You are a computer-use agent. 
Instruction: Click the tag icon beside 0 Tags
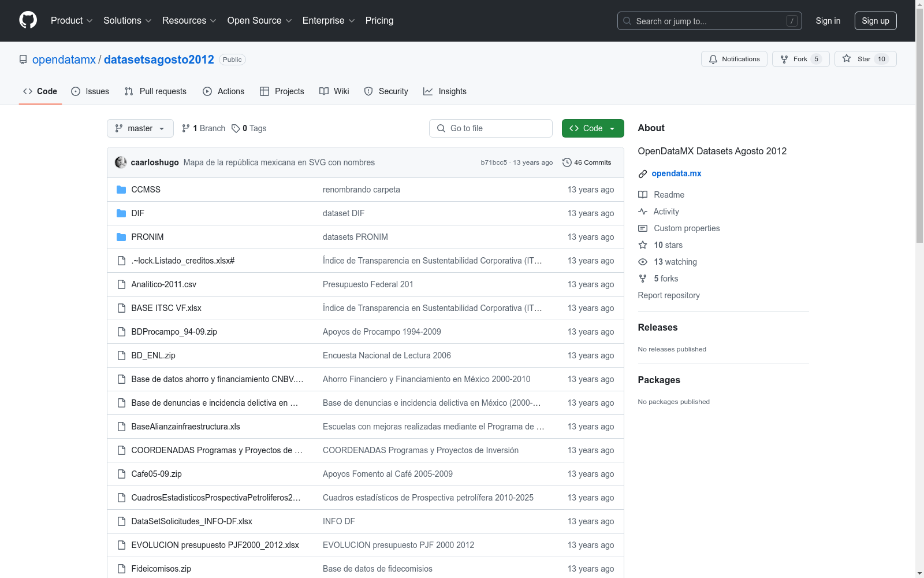coord(236,128)
